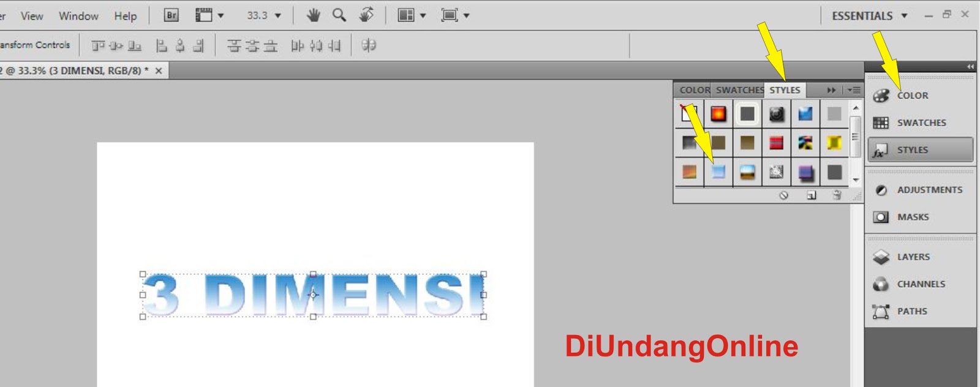Expand View Extras dropdown arrow
980x387 pixels.
[221, 16]
